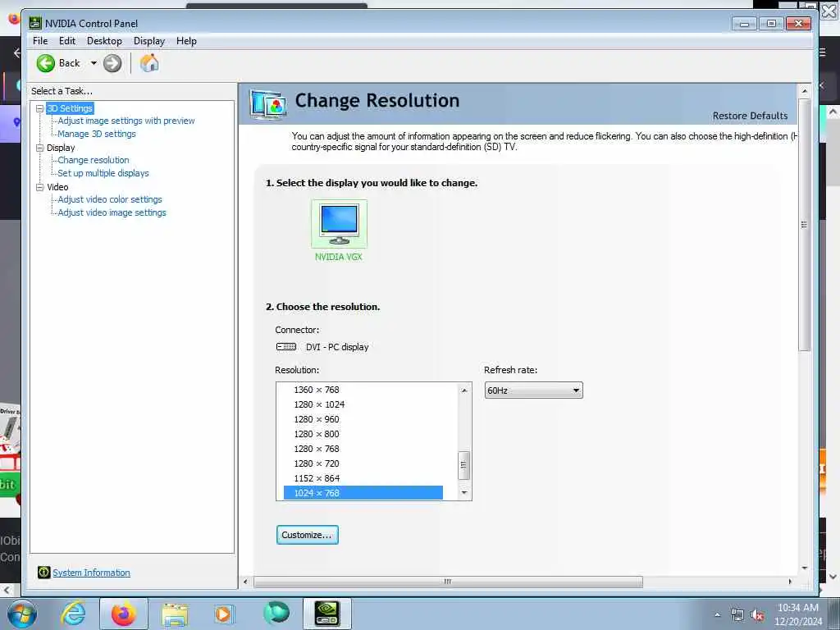
Task: Open the Help menu
Action: click(186, 41)
